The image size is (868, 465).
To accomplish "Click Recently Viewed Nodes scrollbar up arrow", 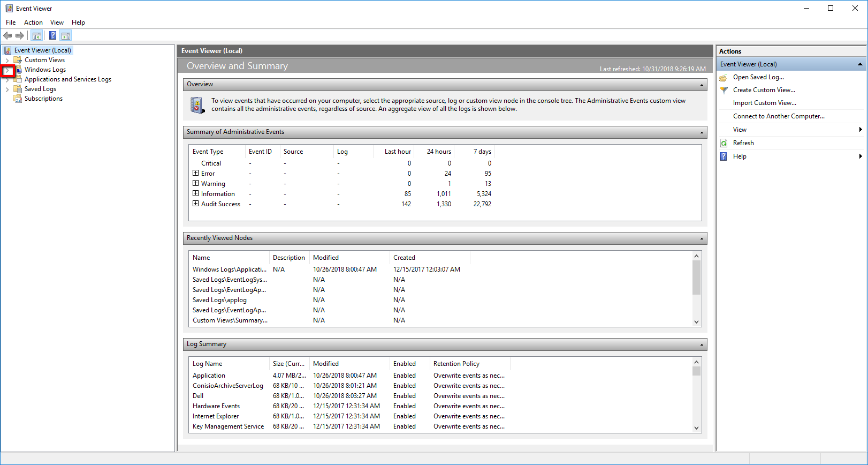I will (x=696, y=256).
